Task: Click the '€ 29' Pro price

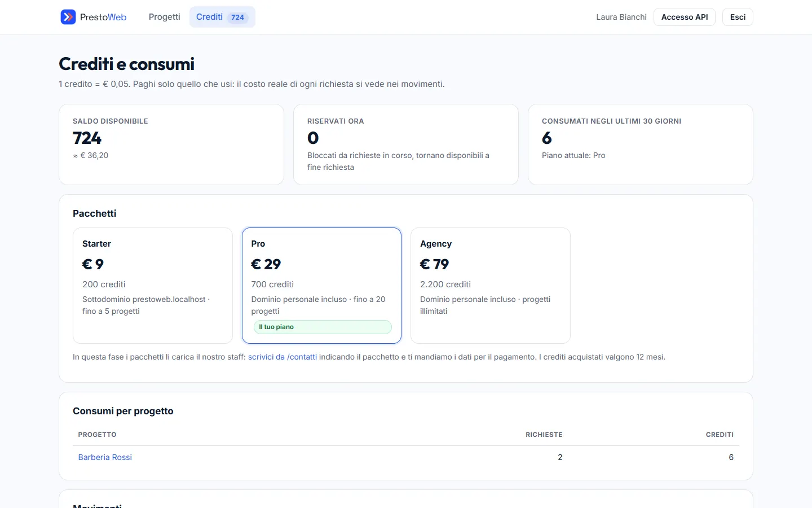Action: [x=266, y=264]
